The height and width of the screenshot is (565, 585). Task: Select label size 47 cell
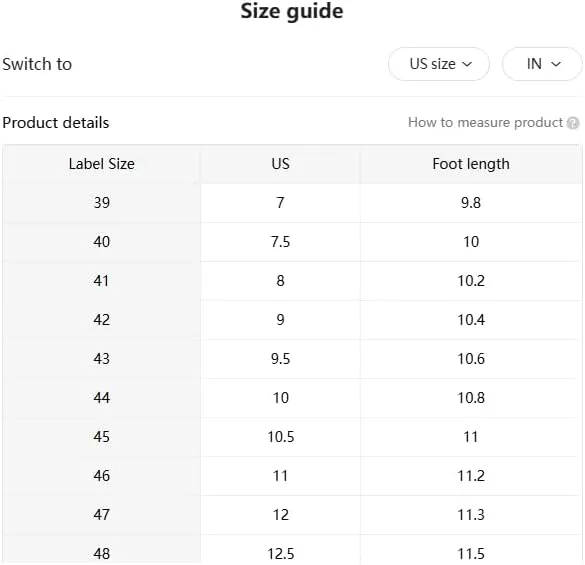point(101,515)
